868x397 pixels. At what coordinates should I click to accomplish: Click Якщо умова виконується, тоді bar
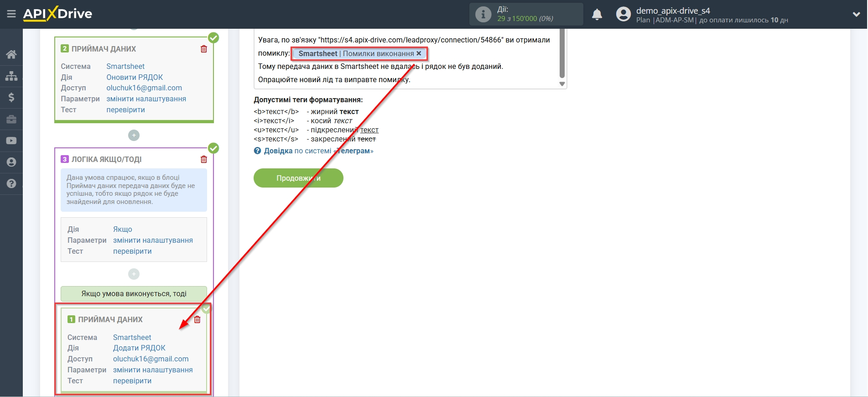134,294
